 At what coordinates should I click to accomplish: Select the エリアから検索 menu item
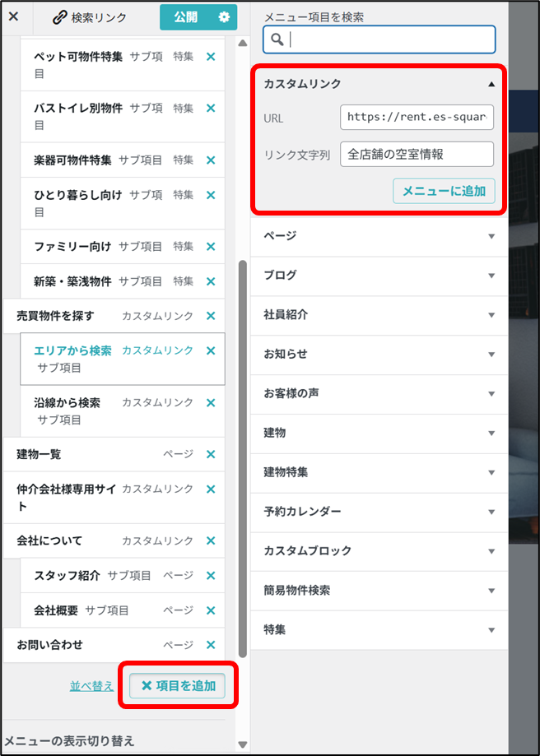pos(72,350)
